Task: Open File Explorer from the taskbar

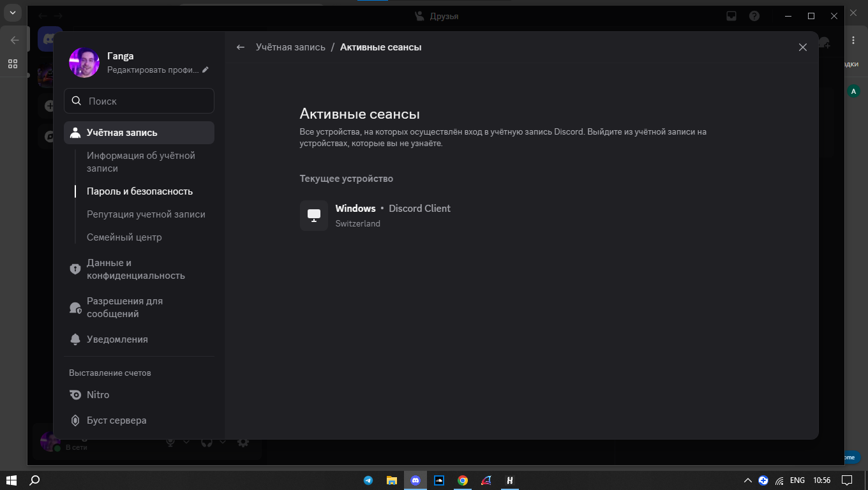Action: [392, 480]
